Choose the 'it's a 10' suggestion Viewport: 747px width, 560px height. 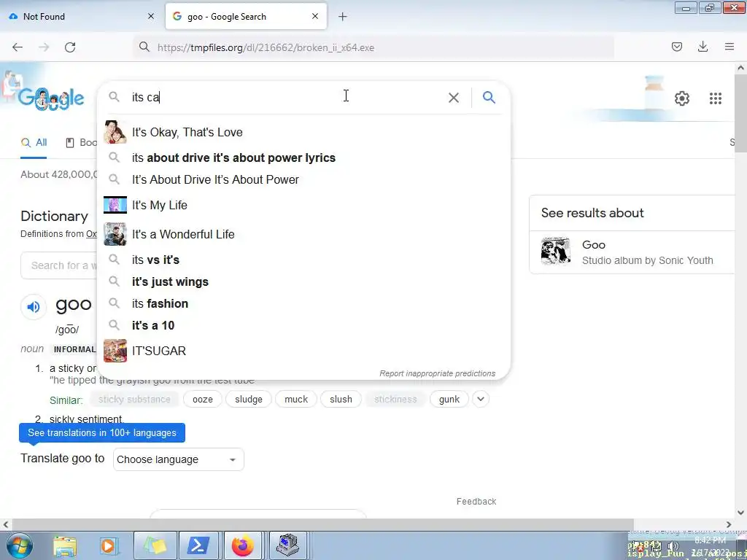(x=303, y=325)
